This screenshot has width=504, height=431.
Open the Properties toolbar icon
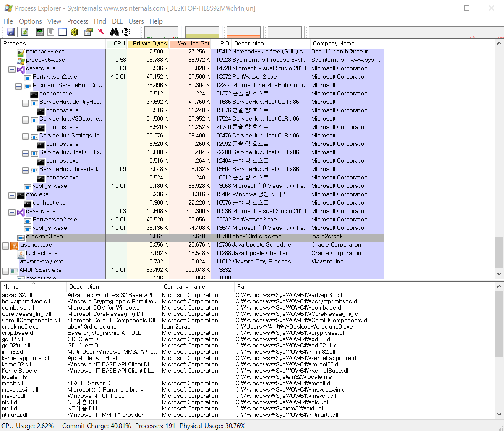click(x=89, y=32)
